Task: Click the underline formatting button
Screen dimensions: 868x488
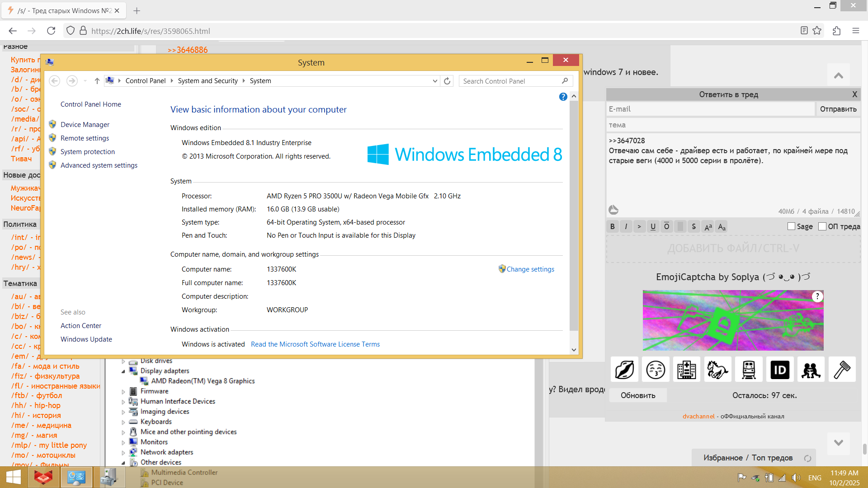Action: [653, 227]
